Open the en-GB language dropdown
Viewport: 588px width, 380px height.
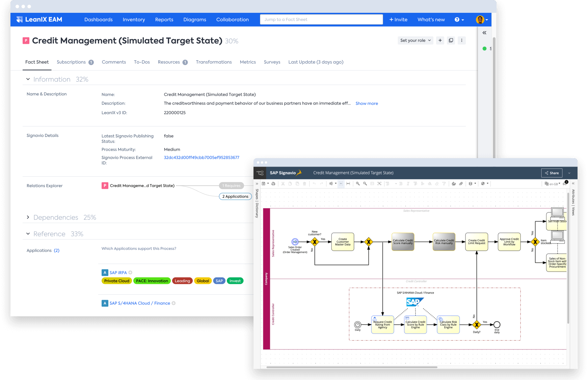point(552,184)
